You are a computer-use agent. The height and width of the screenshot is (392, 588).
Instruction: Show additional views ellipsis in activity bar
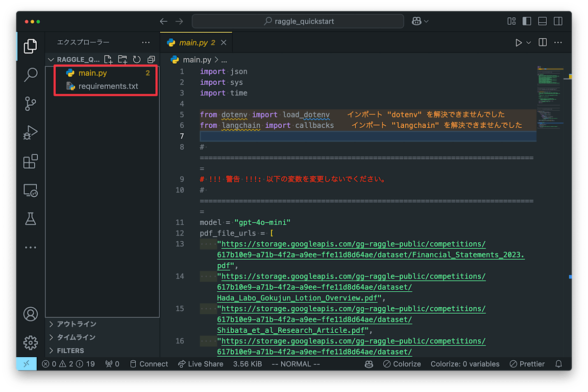[x=30, y=248]
